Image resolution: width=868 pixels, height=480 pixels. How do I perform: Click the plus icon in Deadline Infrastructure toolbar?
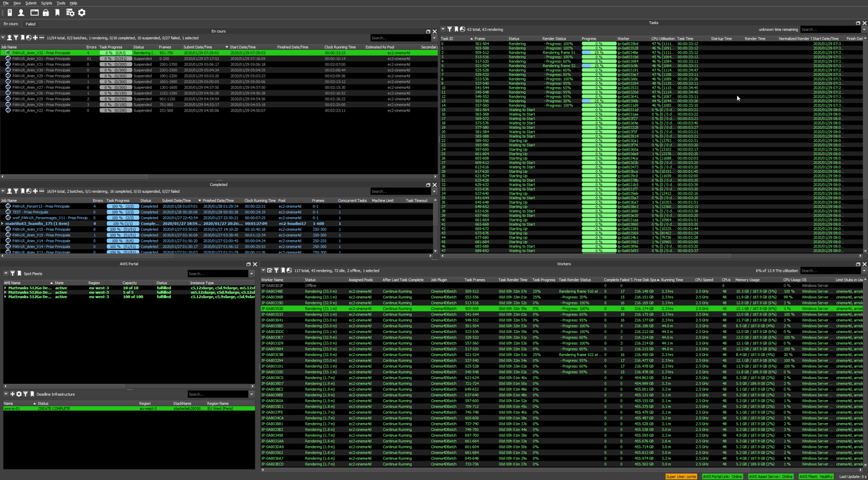pyautogui.click(x=12, y=394)
